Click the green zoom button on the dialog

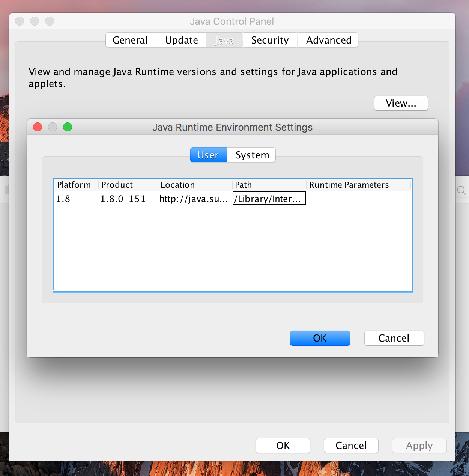coord(68,127)
